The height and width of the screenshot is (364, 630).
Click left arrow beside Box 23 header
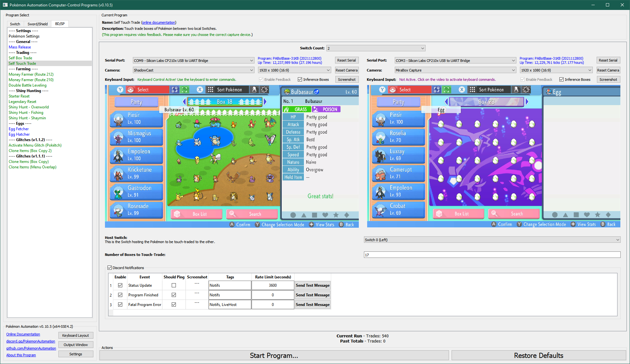pos(446,102)
